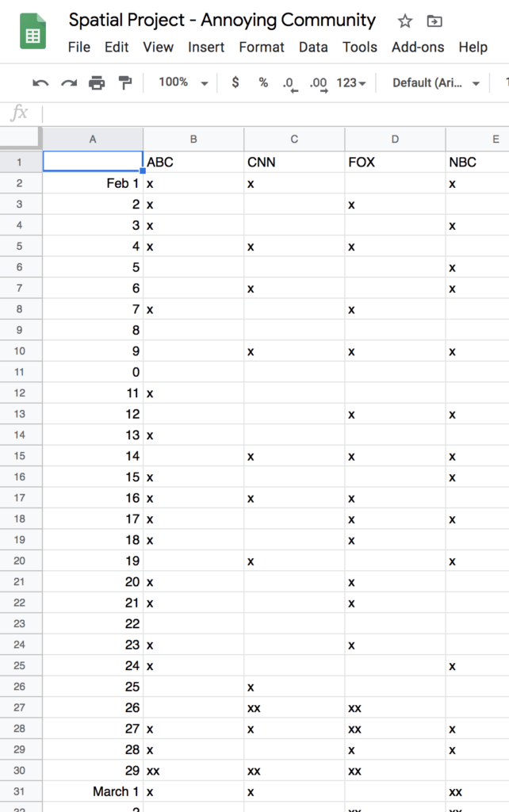Increase decimal places
The height and width of the screenshot is (812, 509).
(x=319, y=84)
